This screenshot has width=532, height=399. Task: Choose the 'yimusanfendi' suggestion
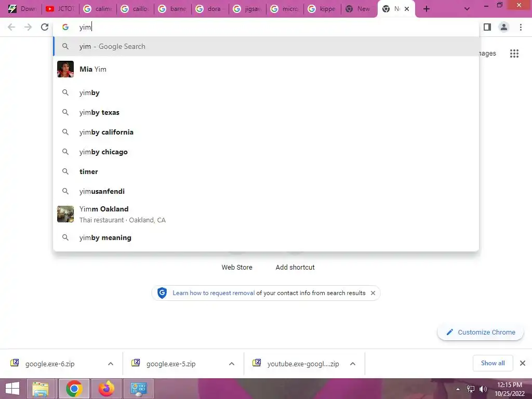(266, 191)
